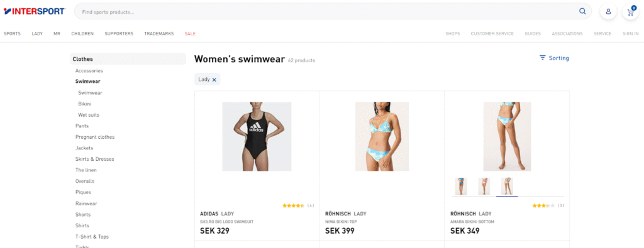Open the Sorting filter icon
Viewport: 644px width, 248px height.
coord(543,58)
